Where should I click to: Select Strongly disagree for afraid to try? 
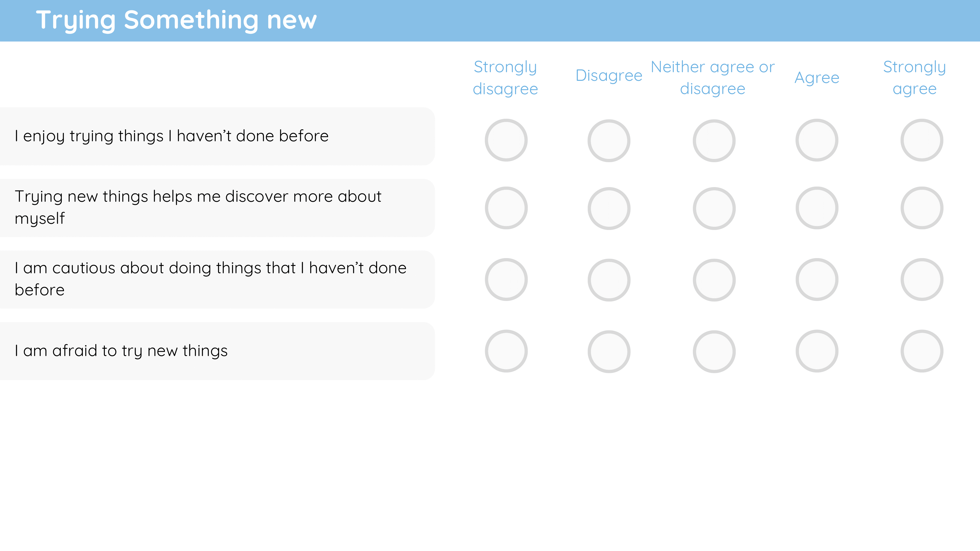tap(506, 351)
